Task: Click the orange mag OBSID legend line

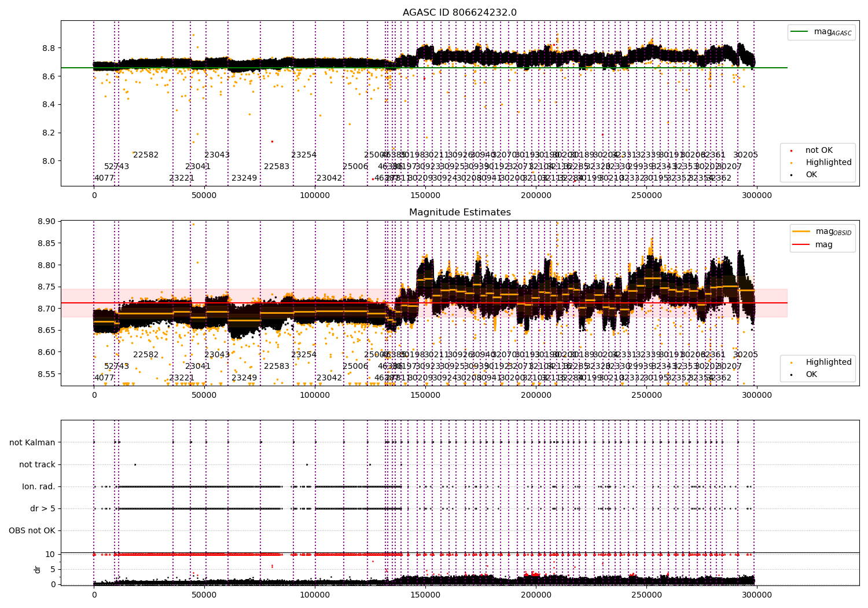Action: 801,232
